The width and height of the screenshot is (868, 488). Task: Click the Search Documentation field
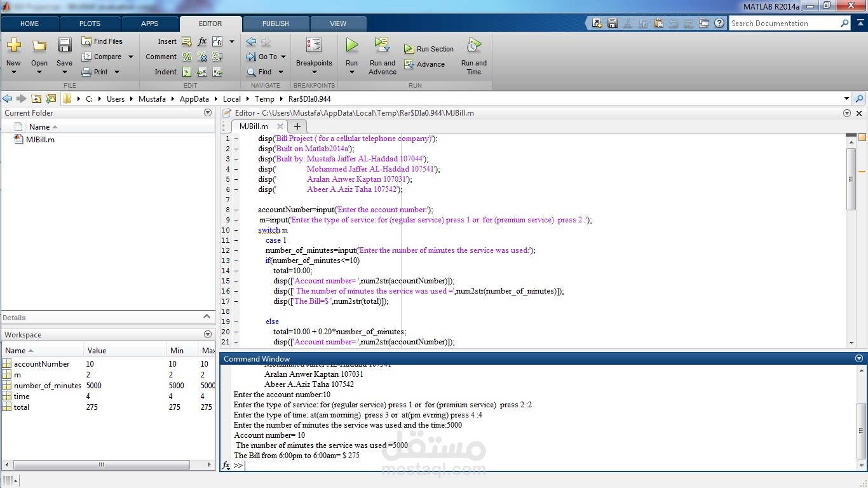pos(785,24)
